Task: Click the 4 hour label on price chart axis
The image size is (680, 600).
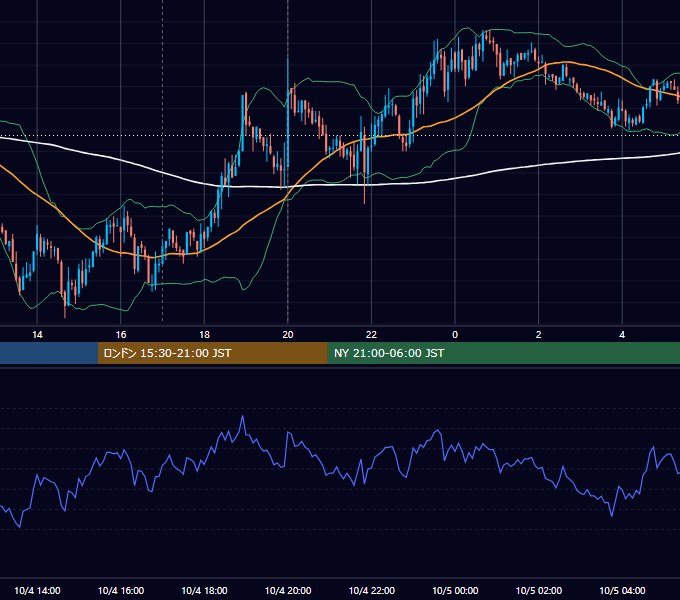Action: tap(622, 335)
